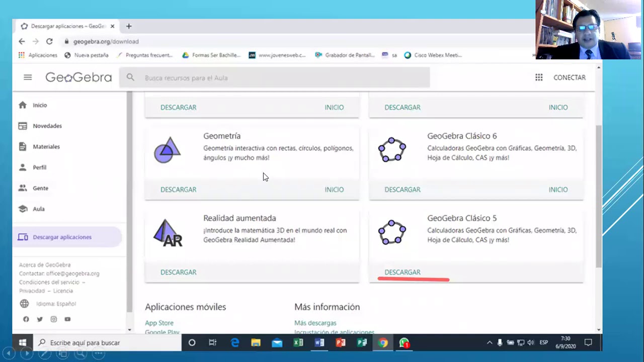Click the browser back arrow

click(22, 41)
